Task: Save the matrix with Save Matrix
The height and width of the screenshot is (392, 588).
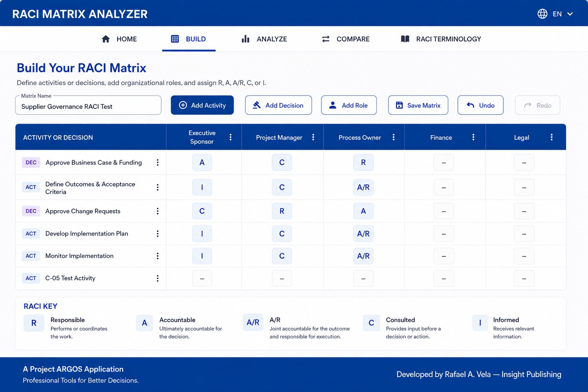Action: (418, 105)
